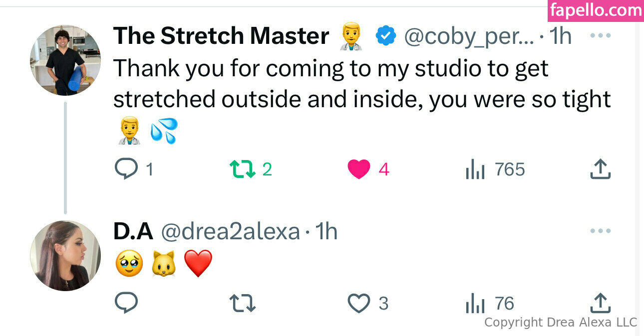
Task: Open D.A's profile picture
Action: click(65, 256)
